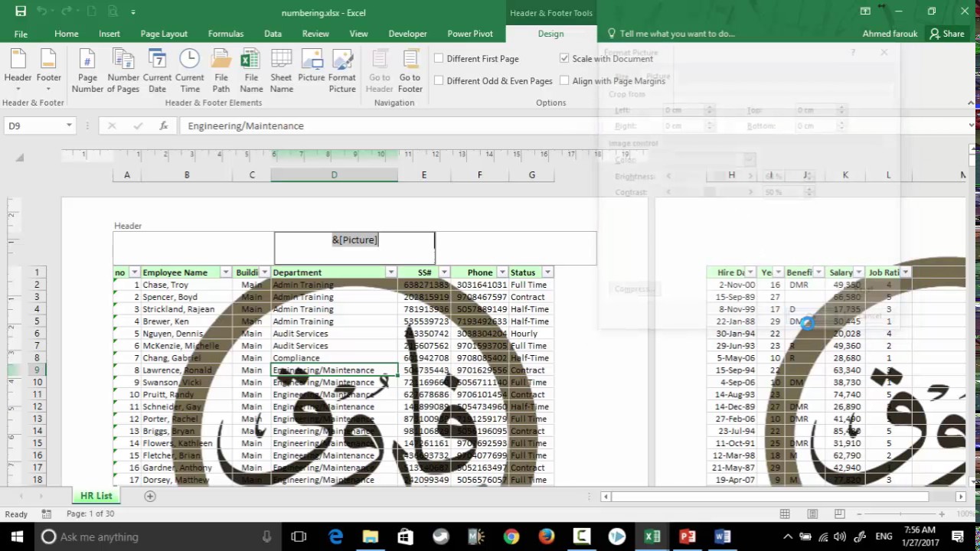Click the center header box with &[Picture]
This screenshot has height=551, width=980.
354,248
